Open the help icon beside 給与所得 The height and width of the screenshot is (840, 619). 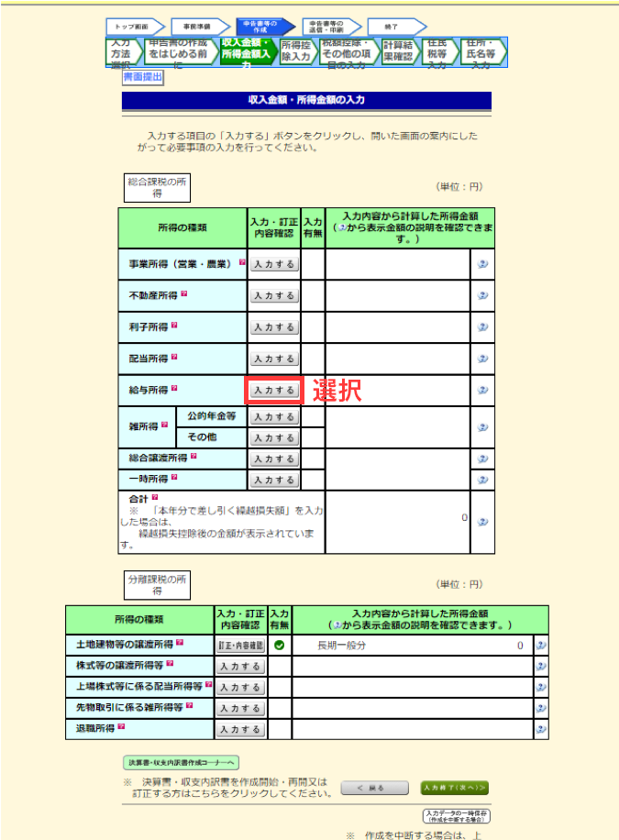click(174, 389)
